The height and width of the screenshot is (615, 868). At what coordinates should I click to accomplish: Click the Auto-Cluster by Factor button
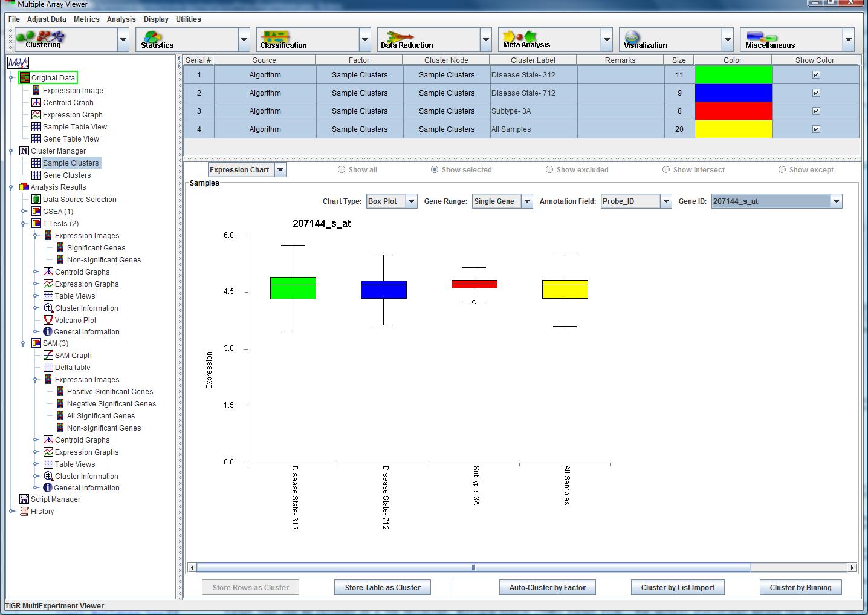tap(547, 587)
